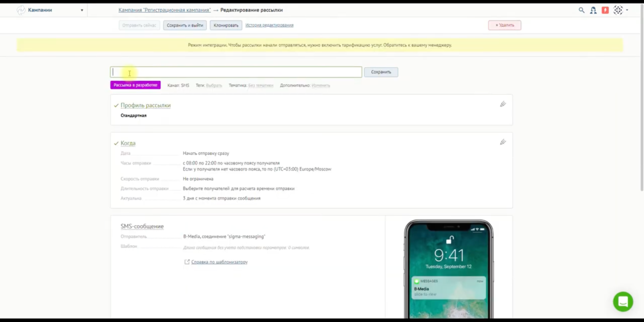Viewport: 644px width, 322px height.
Task: Open История редактирования link
Action: pos(269,25)
